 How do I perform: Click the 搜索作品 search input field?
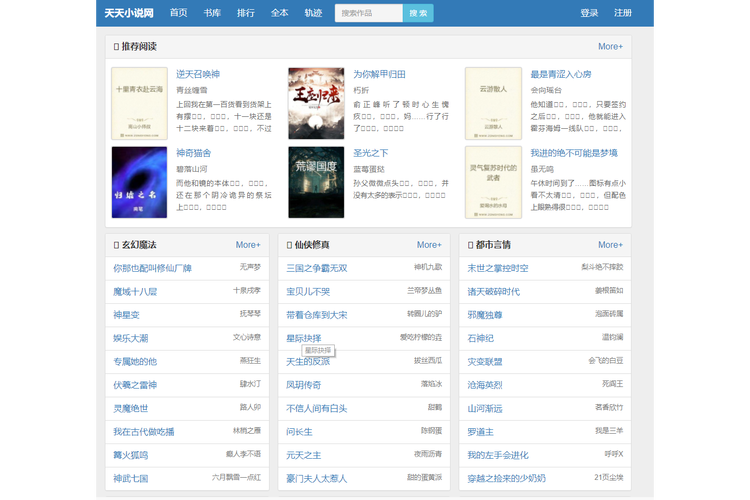click(369, 13)
